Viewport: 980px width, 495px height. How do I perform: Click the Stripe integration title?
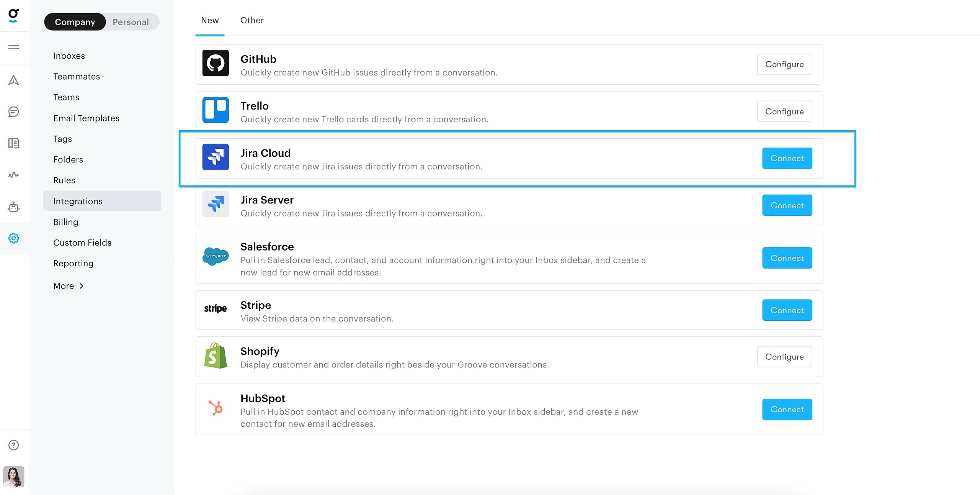pyautogui.click(x=256, y=305)
